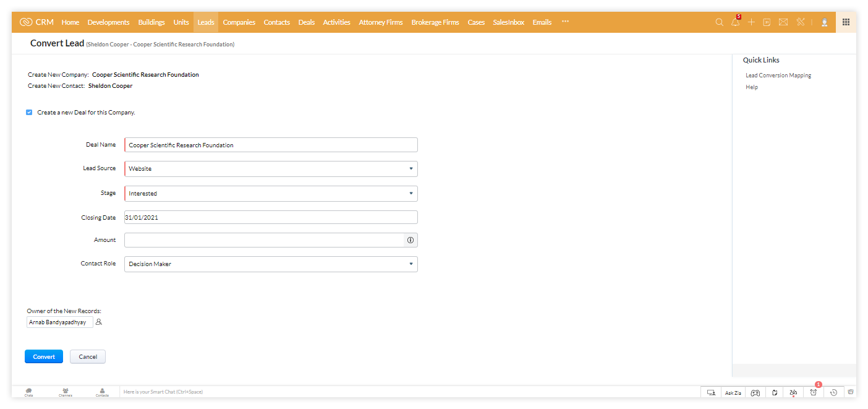The image size is (868, 409).
Task: Open the Deals tab
Action: click(x=307, y=22)
